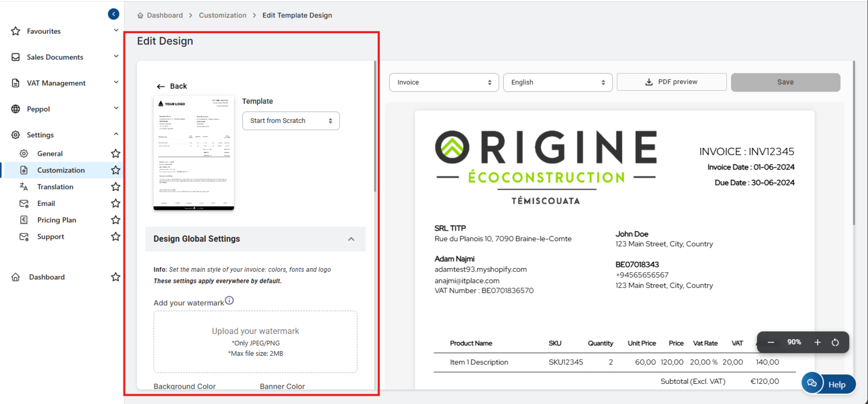The image size is (868, 404).
Task: Zoom in the invoice preview
Action: [817, 342]
